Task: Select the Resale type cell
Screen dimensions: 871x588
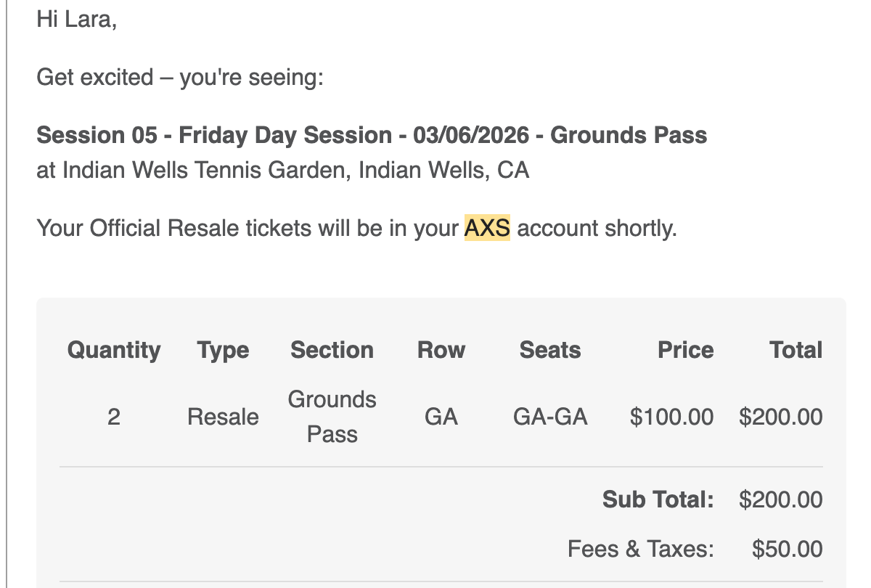Action: pos(223,417)
